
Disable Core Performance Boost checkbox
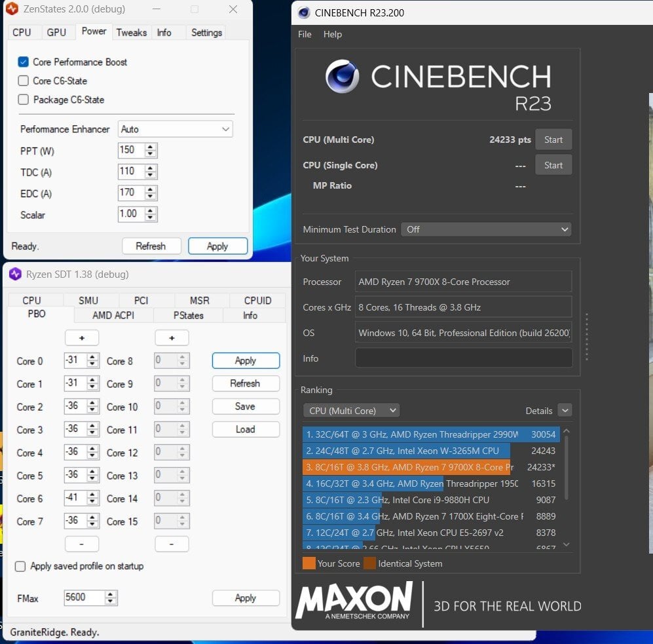click(x=24, y=62)
